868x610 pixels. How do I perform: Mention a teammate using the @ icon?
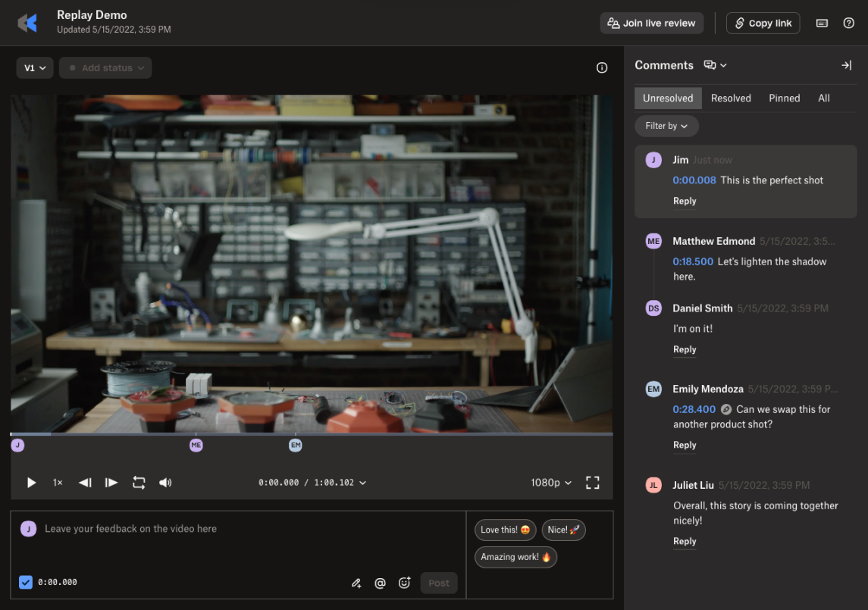click(x=380, y=583)
